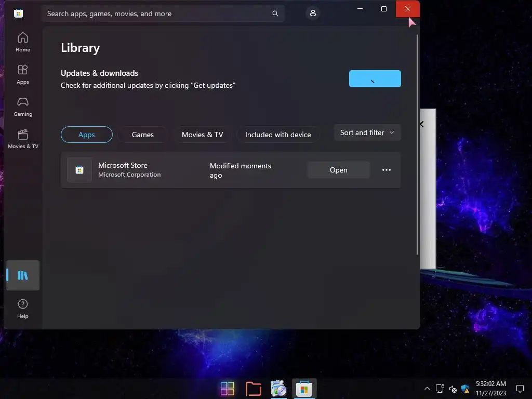Open the notification center icon
This screenshot has width=532, height=399.
point(520,389)
